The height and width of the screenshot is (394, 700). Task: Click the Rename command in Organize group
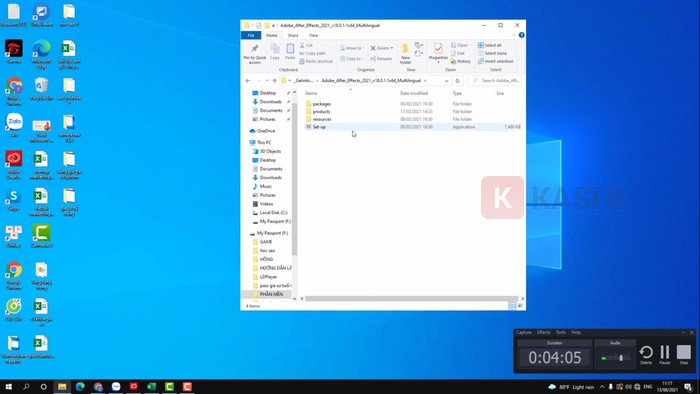coord(381,58)
